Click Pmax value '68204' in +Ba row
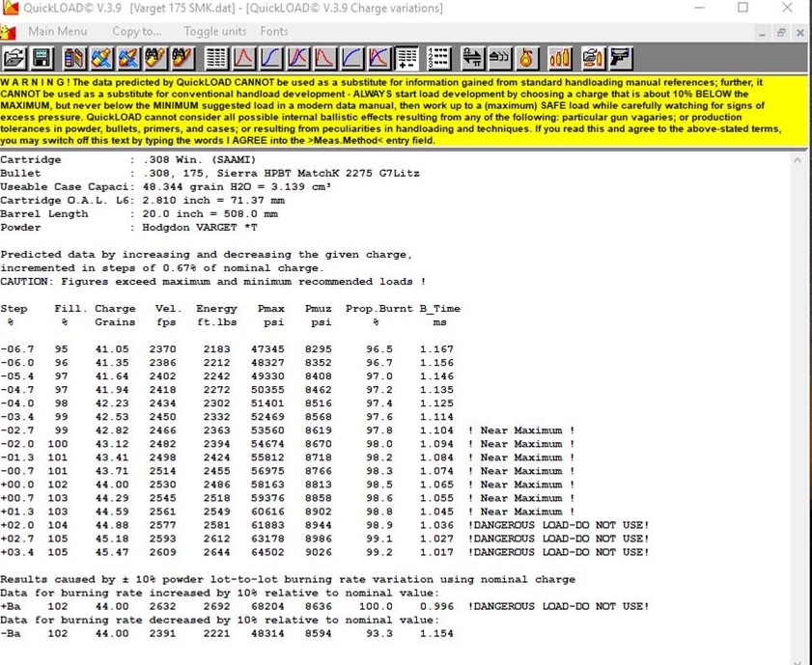Viewport: 812px width, 665px height. [x=267, y=606]
